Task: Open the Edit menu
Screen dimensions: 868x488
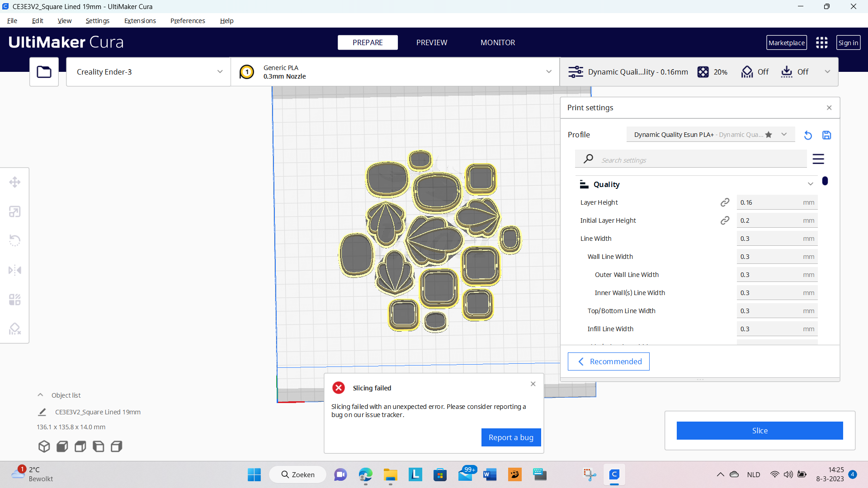Action: pos(38,21)
